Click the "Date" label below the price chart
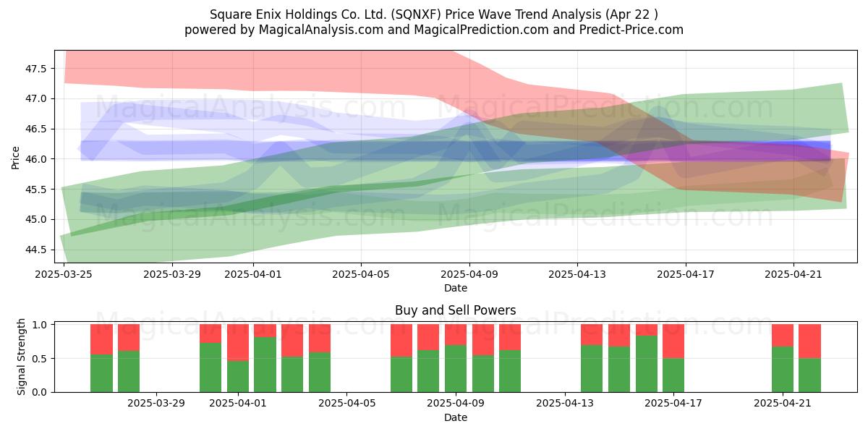This screenshot has height=434, width=868. pos(456,288)
